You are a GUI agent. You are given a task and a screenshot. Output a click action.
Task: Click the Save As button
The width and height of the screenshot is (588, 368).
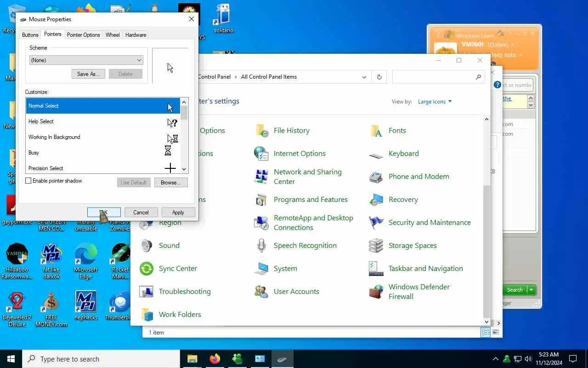click(88, 74)
